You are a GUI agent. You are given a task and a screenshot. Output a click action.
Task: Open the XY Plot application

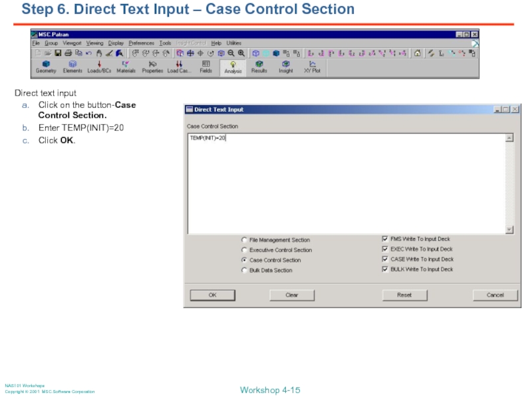[x=312, y=67]
